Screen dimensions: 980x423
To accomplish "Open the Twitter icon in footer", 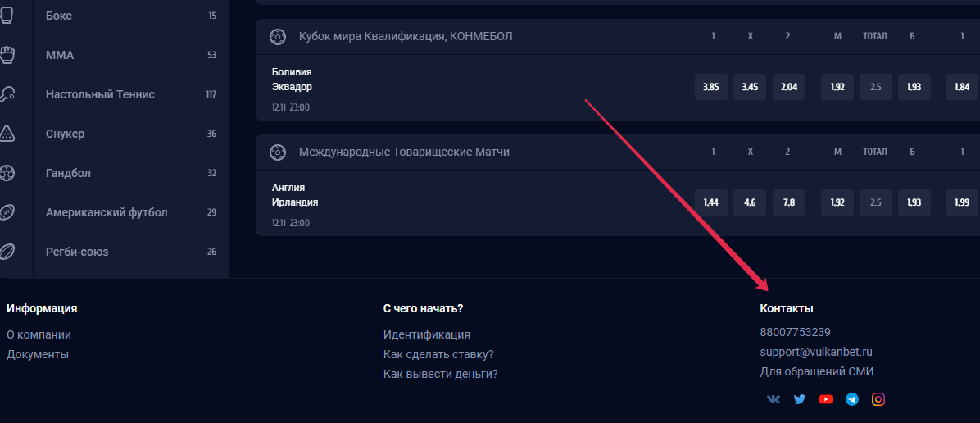I will [x=800, y=399].
